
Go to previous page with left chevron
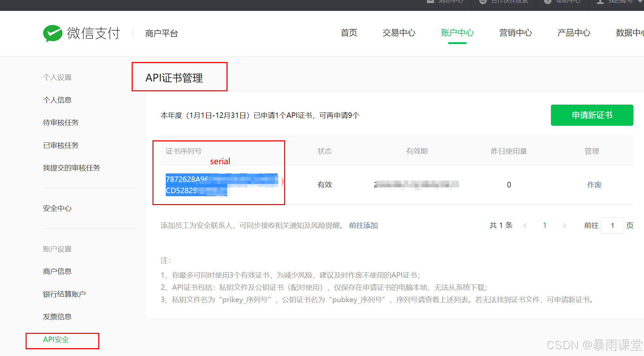click(x=525, y=226)
